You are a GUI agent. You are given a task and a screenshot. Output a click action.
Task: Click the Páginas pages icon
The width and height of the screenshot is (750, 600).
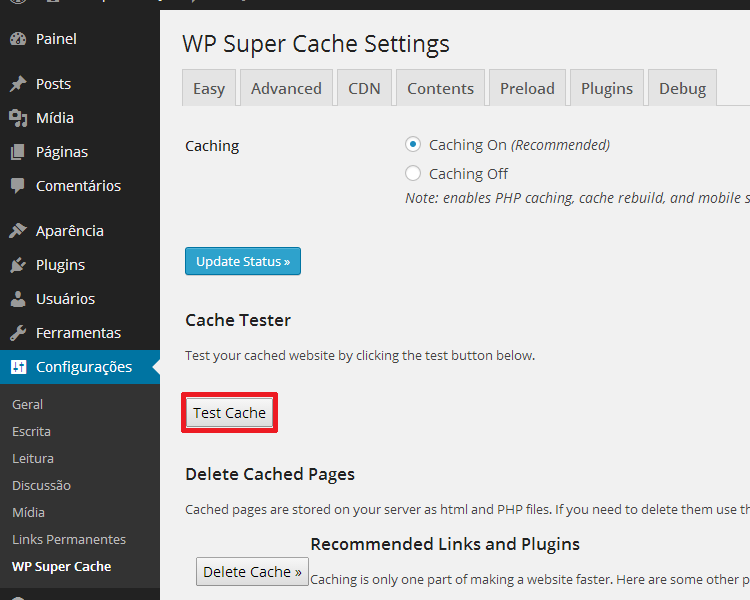18,152
